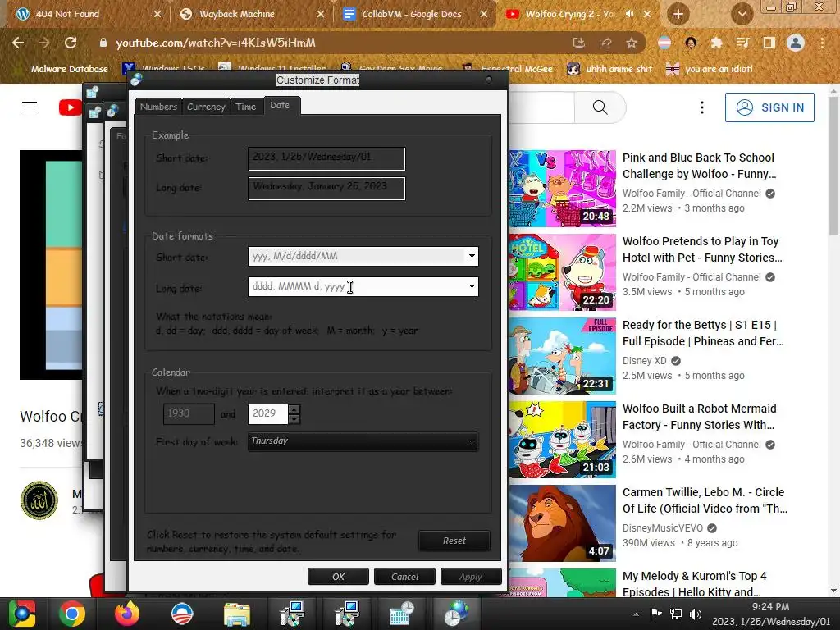
Task: Switch to the Wayback Machine browser tab
Action: (x=252, y=14)
